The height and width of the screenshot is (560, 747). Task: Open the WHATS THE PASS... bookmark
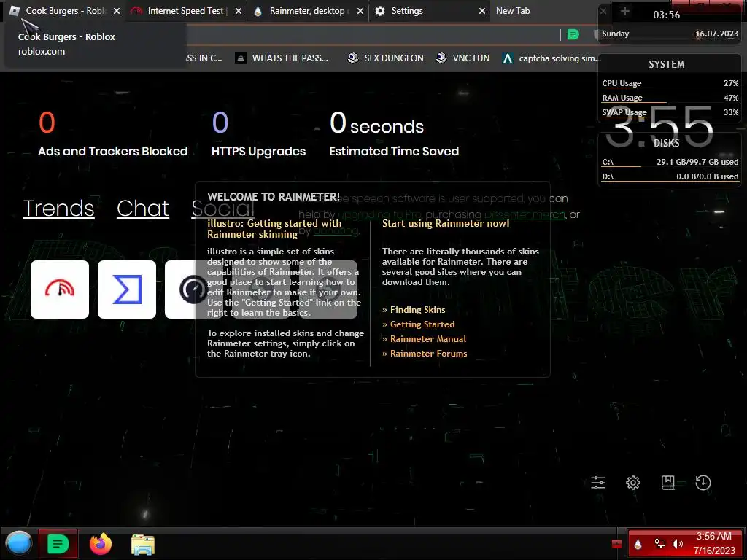click(x=282, y=58)
